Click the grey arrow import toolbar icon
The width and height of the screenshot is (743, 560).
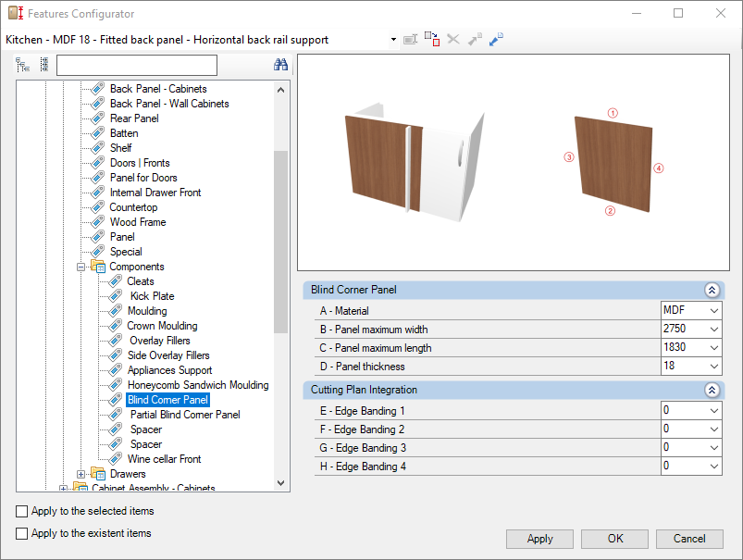coord(475,40)
